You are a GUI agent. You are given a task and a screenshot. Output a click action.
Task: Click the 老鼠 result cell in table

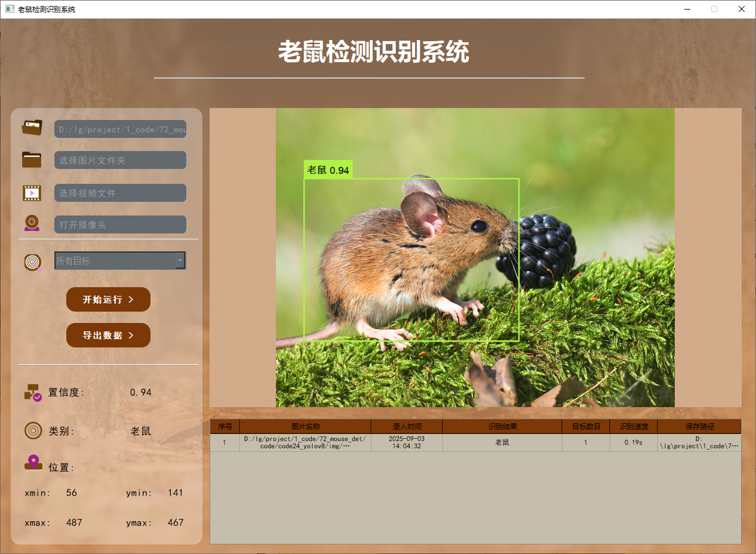(502, 442)
